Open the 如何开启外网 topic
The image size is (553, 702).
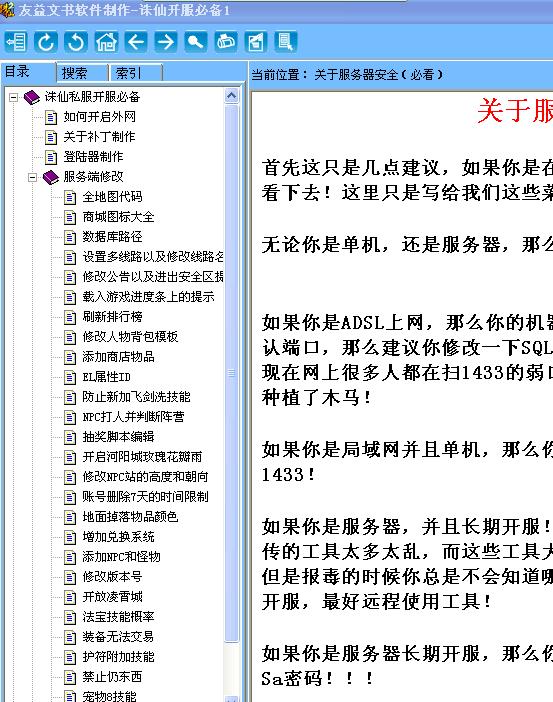coord(99,117)
